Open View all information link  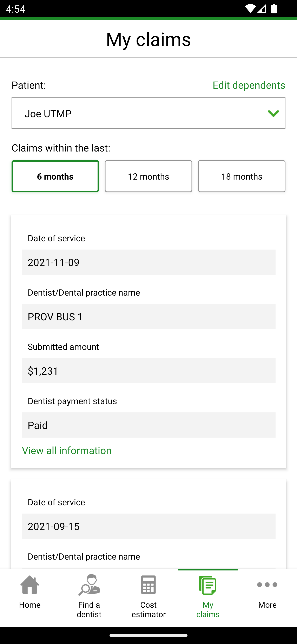[67, 451]
